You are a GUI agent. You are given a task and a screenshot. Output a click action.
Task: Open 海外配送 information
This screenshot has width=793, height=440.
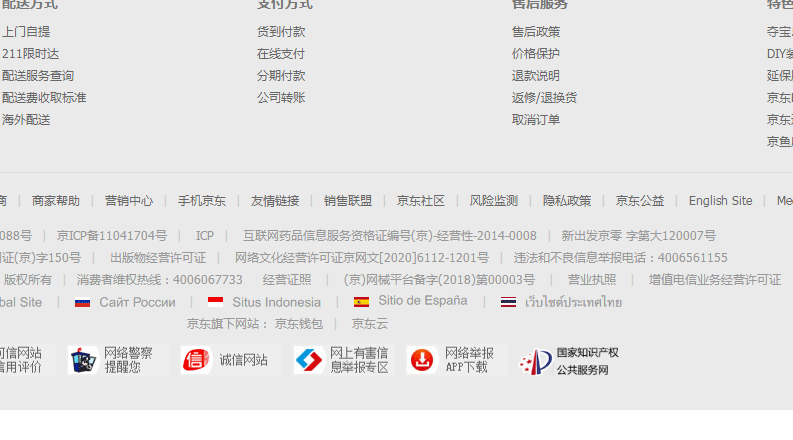(26, 120)
